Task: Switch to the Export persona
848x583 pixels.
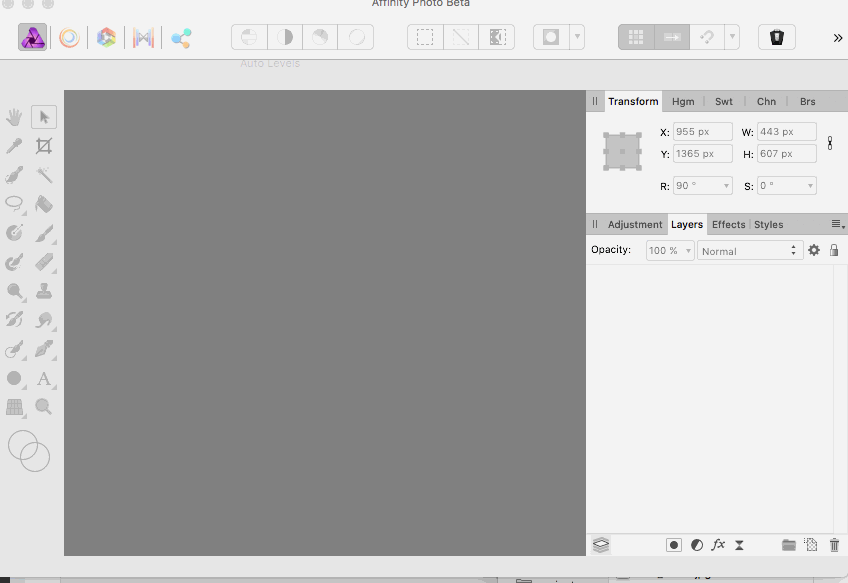Action: click(181, 38)
